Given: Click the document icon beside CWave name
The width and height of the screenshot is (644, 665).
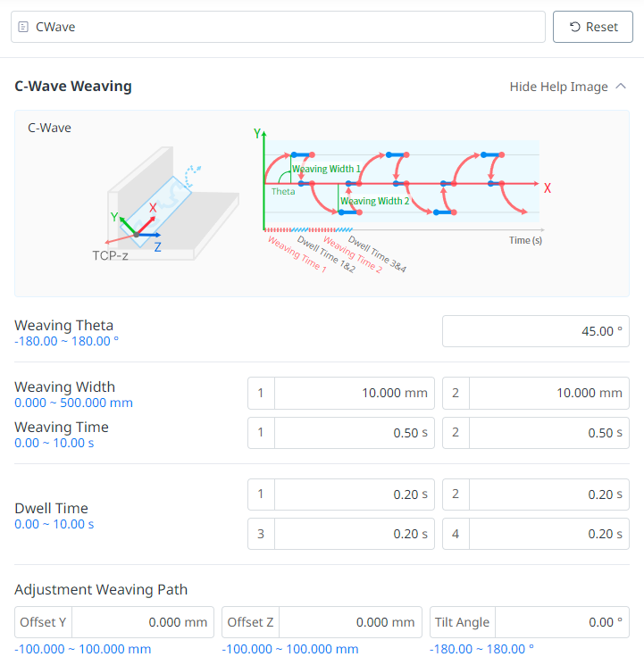Looking at the screenshot, I should tap(23, 27).
